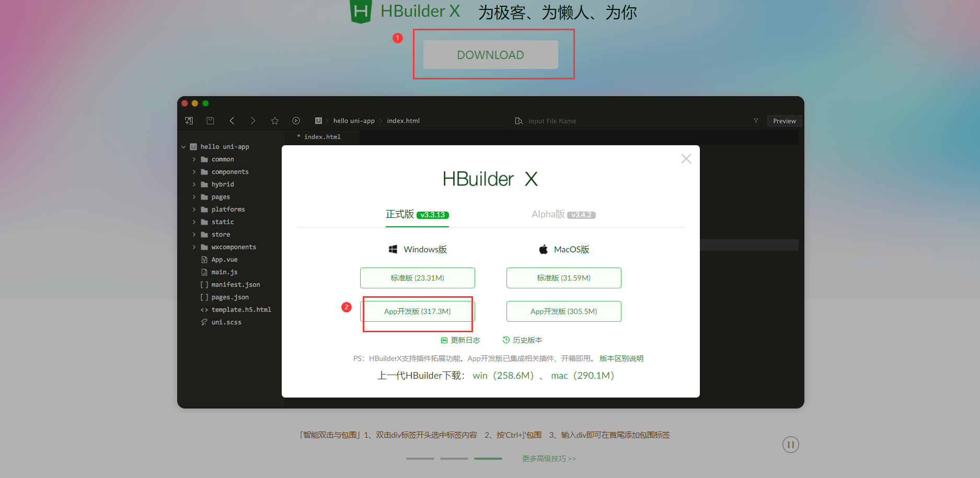Image resolution: width=980 pixels, height=478 pixels.
Task: Click hello uni-app in breadcrumb
Action: 354,121
